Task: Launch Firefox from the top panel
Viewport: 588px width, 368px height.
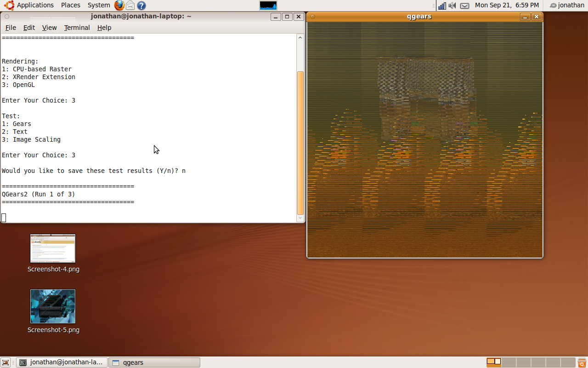Action: coord(119,6)
